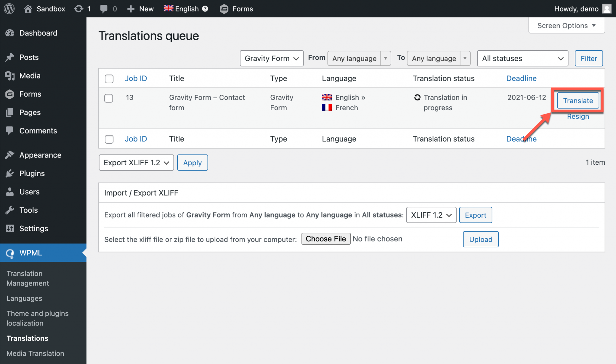Open Translation Management in the WPML menu
This screenshot has height=364, width=616.
[x=27, y=278]
